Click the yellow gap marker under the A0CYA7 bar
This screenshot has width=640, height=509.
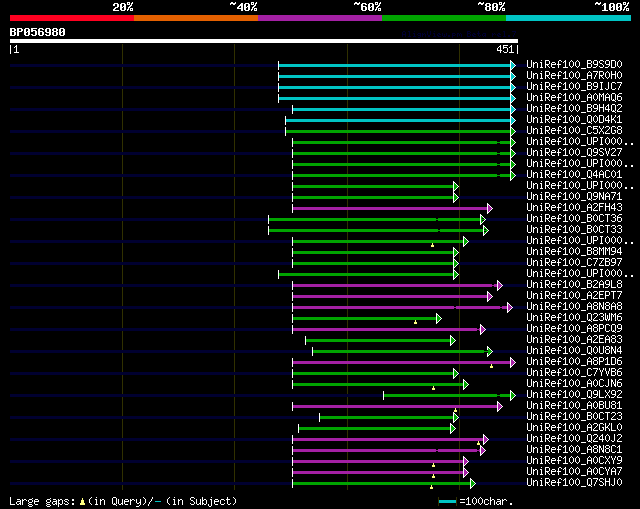click(x=433, y=476)
